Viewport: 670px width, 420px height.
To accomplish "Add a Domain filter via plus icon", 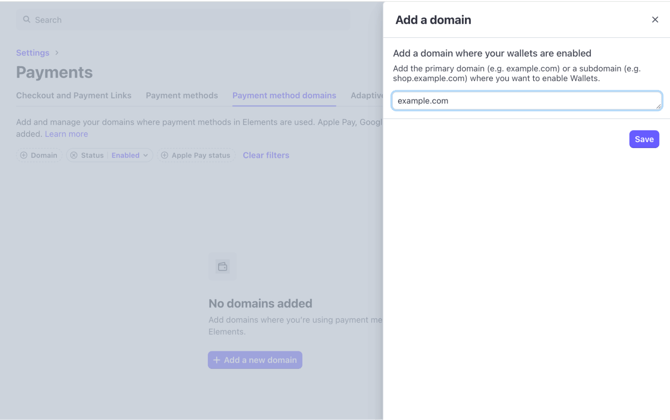I will (x=24, y=155).
